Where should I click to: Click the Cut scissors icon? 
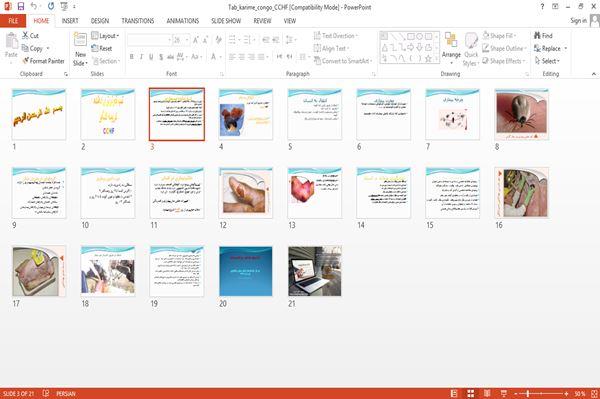click(25, 36)
